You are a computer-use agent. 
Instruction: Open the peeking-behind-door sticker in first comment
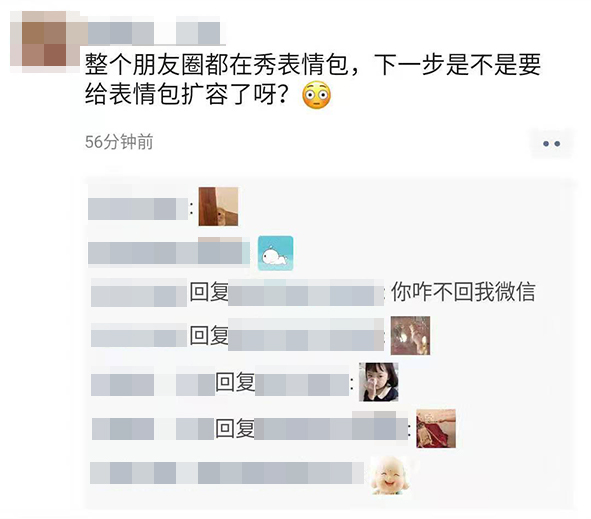218,206
